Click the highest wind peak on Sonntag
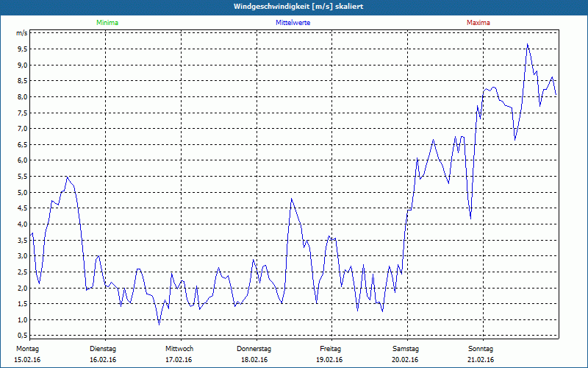The width and height of the screenshot is (588, 368). tap(528, 44)
